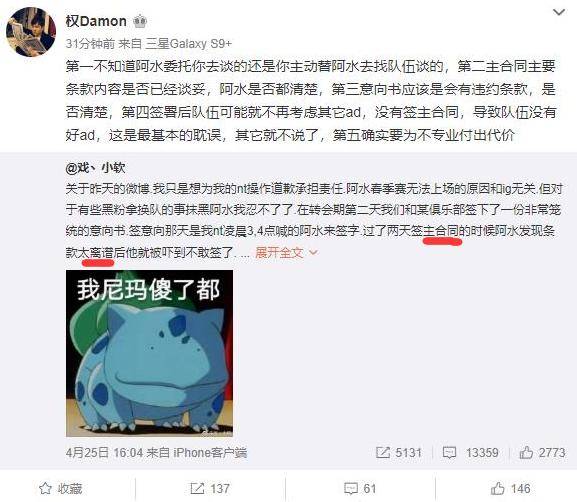Open the post options chevron menu
Viewport: 577px width, 502px height.
[x=559, y=13]
